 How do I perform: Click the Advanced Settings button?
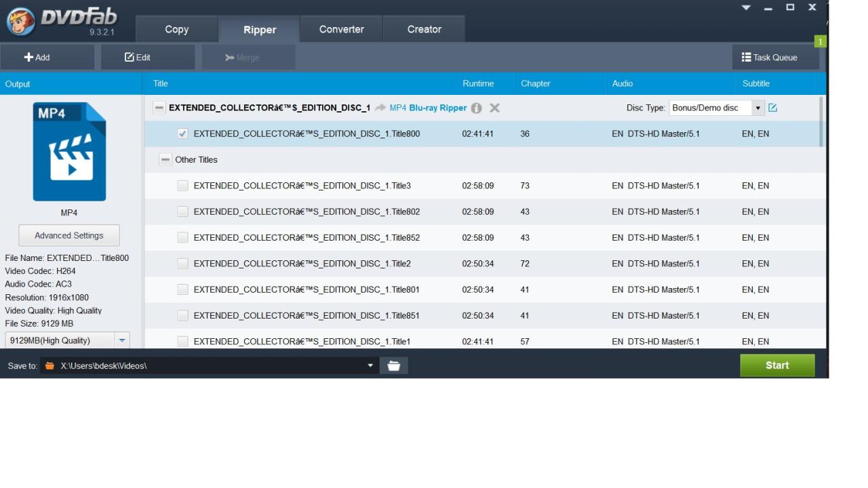pos(69,235)
